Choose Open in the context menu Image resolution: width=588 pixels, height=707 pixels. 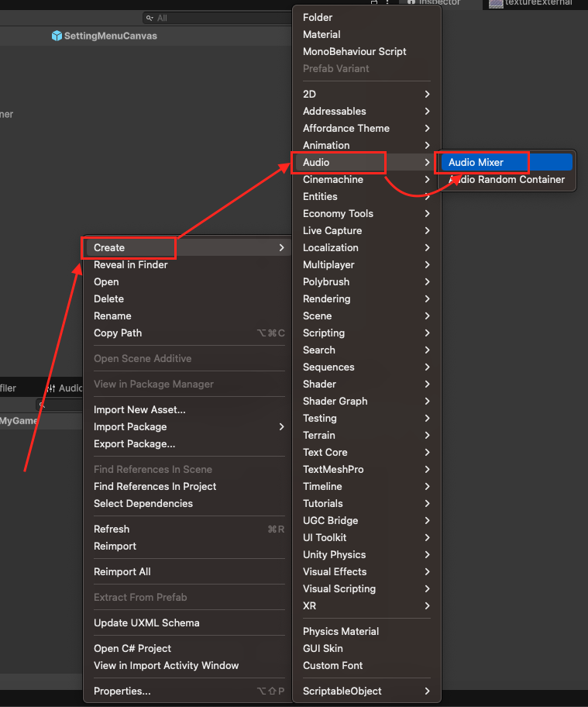[187, 282]
